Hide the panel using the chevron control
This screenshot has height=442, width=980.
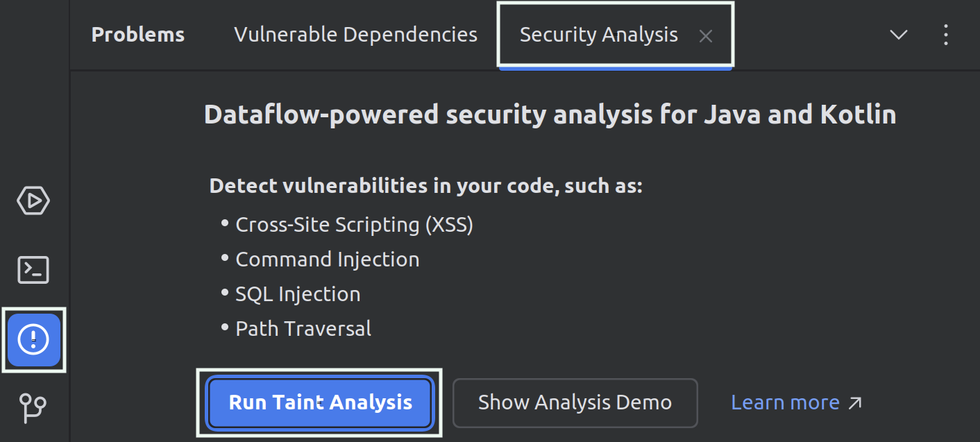click(898, 34)
